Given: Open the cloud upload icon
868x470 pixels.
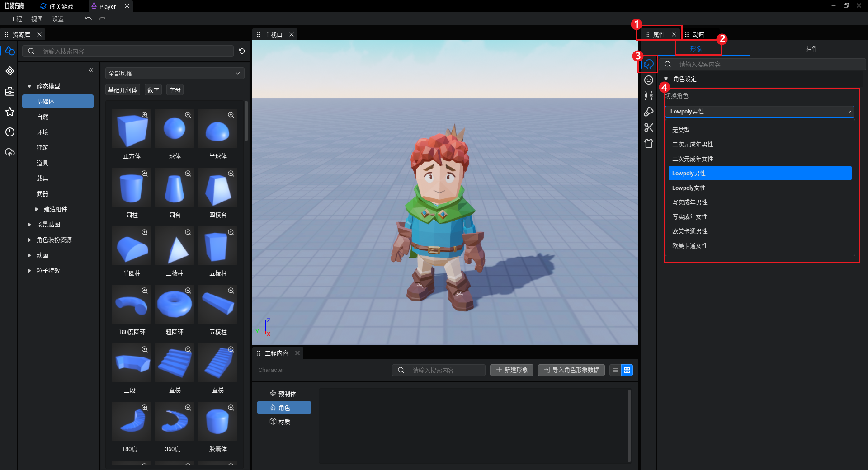Looking at the screenshot, I should point(9,152).
